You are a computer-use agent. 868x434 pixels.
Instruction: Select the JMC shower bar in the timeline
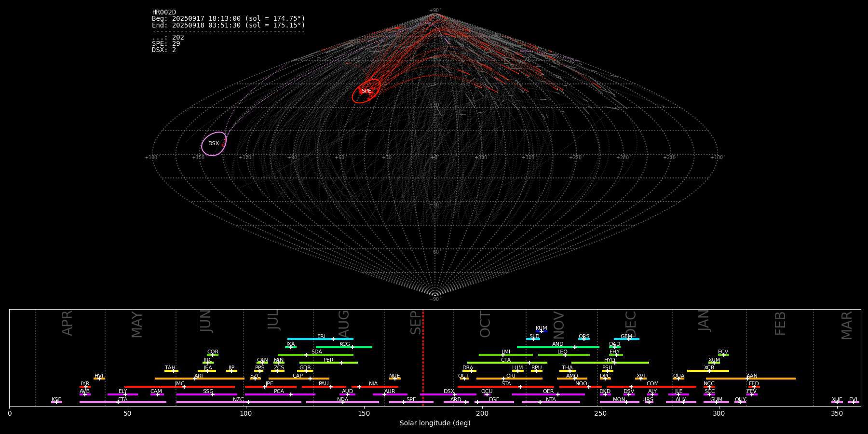(180, 387)
